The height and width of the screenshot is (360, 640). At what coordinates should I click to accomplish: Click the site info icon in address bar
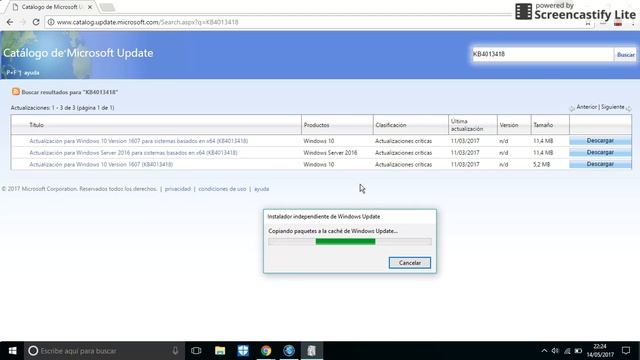51,22
